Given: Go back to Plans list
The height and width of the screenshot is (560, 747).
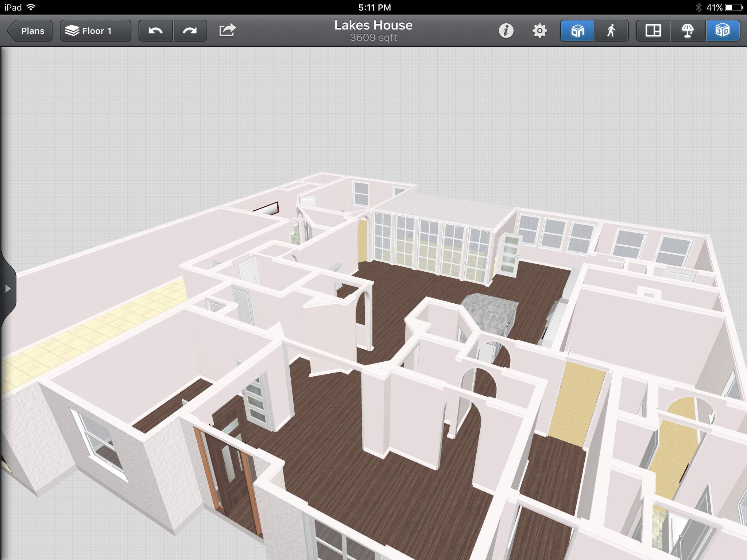Looking at the screenshot, I should click(30, 31).
